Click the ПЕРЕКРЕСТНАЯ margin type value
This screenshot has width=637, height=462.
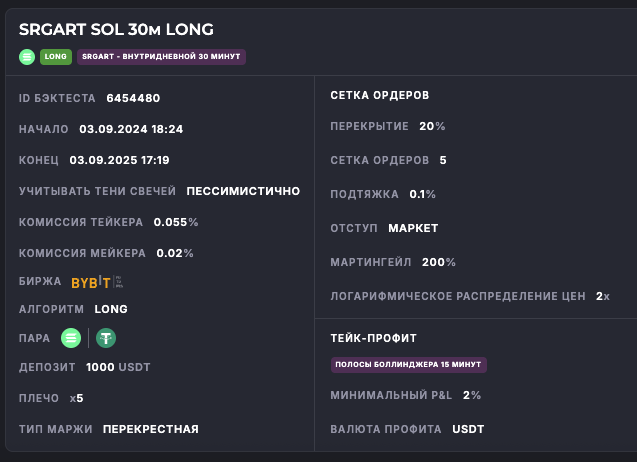(151, 429)
